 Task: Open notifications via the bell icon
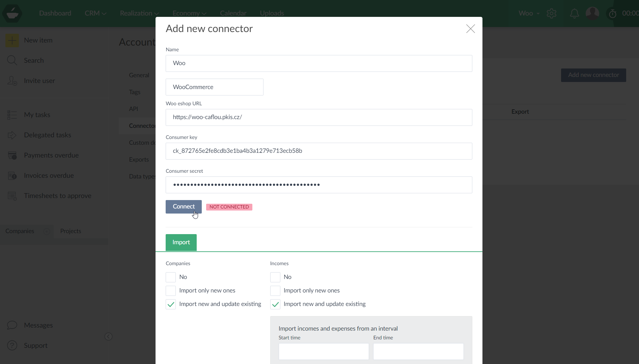click(574, 13)
